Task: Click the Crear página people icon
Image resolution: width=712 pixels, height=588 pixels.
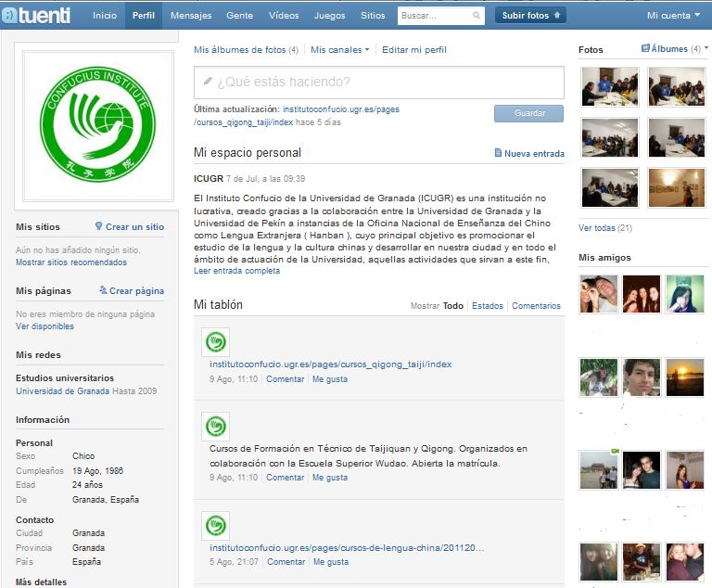Action: coord(103,290)
